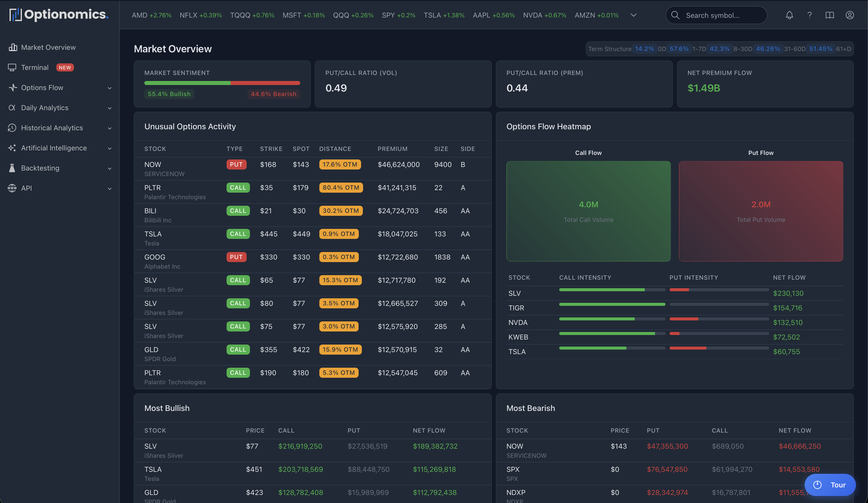
Task: Click the Daily Analytics icon
Action: pos(12,107)
